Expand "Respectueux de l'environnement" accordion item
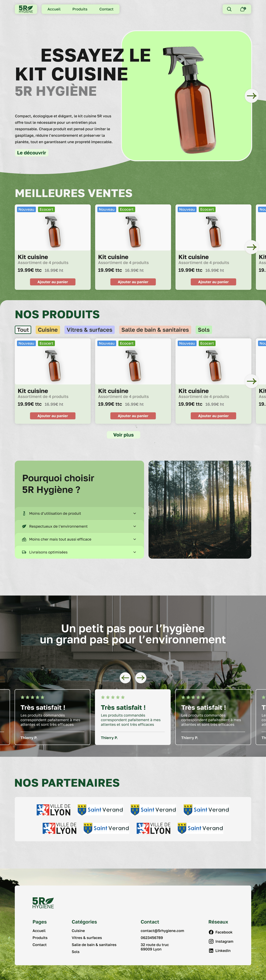This screenshot has height=980, width=266. pyautogui.click(x=79, y=526)
